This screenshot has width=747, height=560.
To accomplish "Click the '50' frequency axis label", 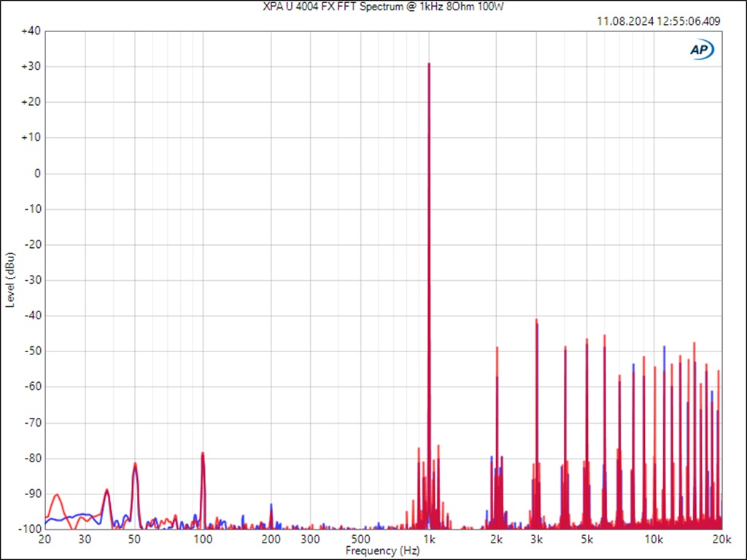I will pyautogui.click(x=135, y=540).
